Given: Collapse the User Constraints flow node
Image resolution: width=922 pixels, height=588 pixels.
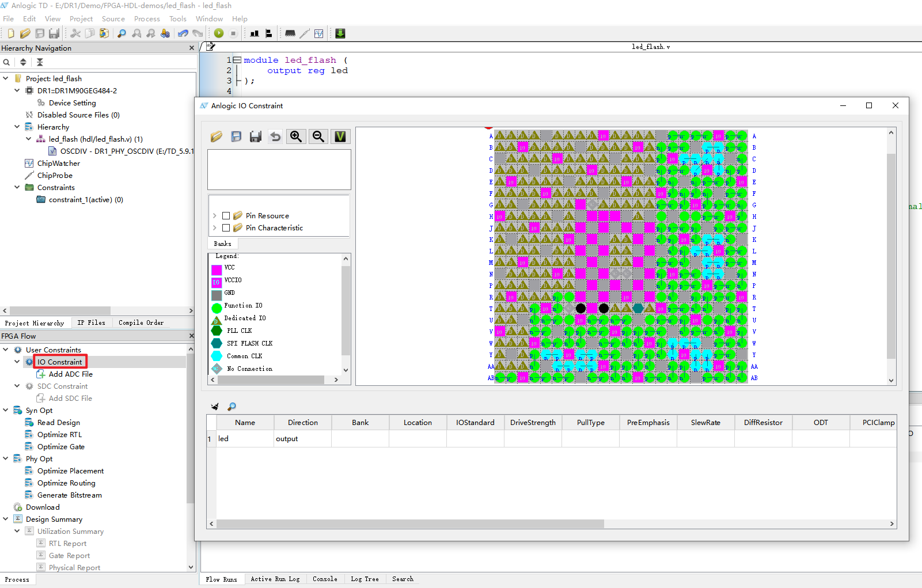Looking at the screenshot, I should (x=6, y=350).
